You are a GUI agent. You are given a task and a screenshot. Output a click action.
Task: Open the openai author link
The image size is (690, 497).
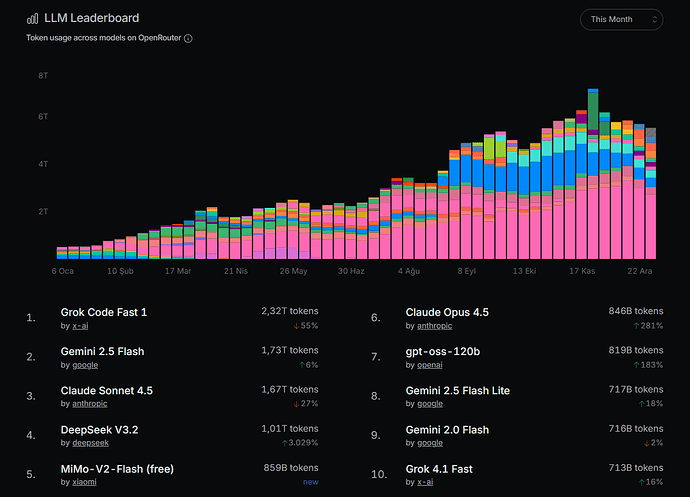(x=429, y=365)
